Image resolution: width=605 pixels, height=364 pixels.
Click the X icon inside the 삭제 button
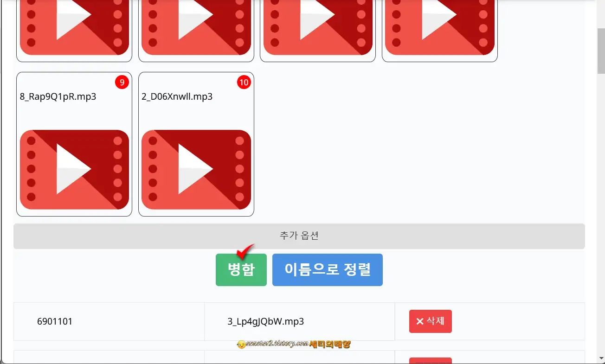(x=420, y=321)
